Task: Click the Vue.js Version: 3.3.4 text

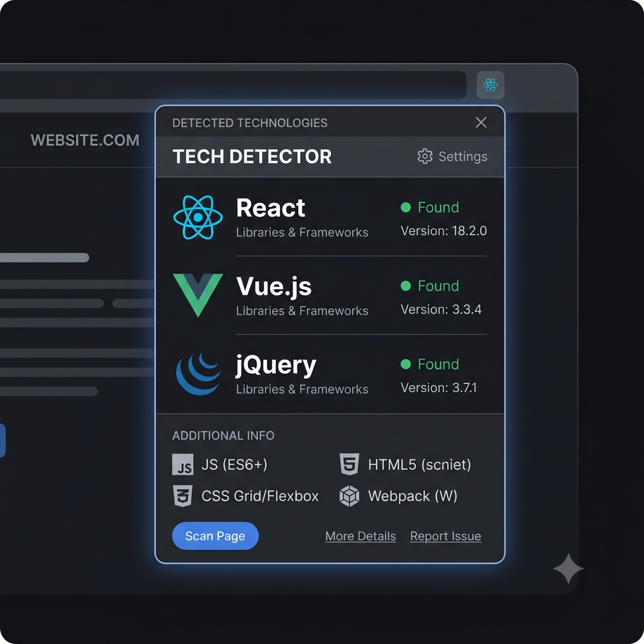Action: tap(441, 309)
